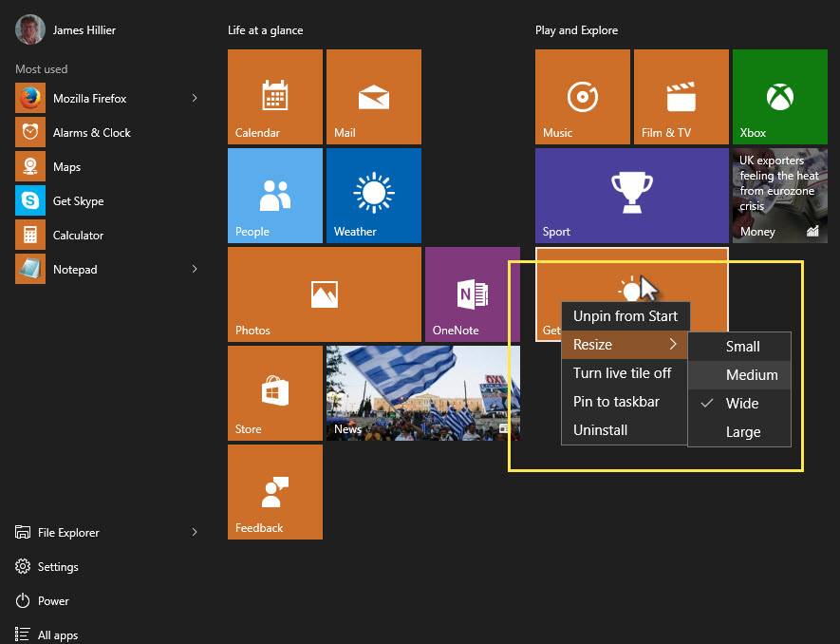Open the Photos tile
Viewport: 840px width, 644px height.
click(x=324, y=294)
